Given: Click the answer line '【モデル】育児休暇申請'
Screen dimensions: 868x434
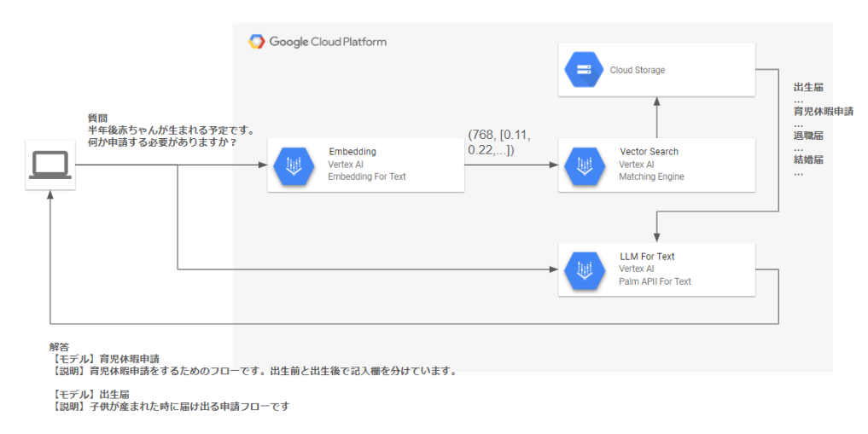Looking at the screenshot, I should [x=104, y=359].
